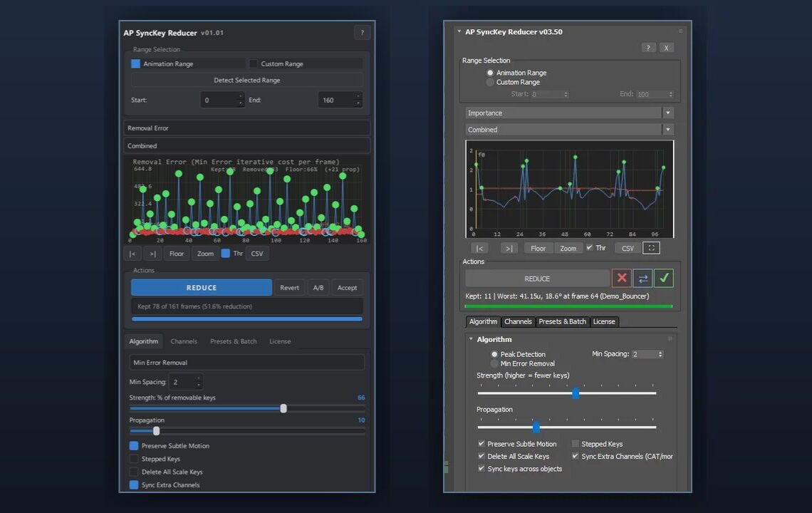The height and width of the screenshot is (513, 812).
Task: Select Custom Range radio in v03.50
Action: [490, 83]
